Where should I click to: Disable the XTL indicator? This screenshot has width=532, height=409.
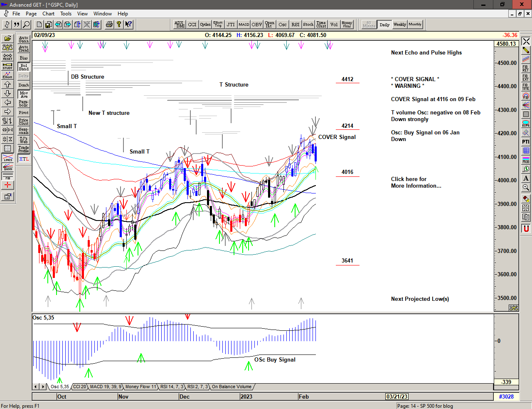24,159
